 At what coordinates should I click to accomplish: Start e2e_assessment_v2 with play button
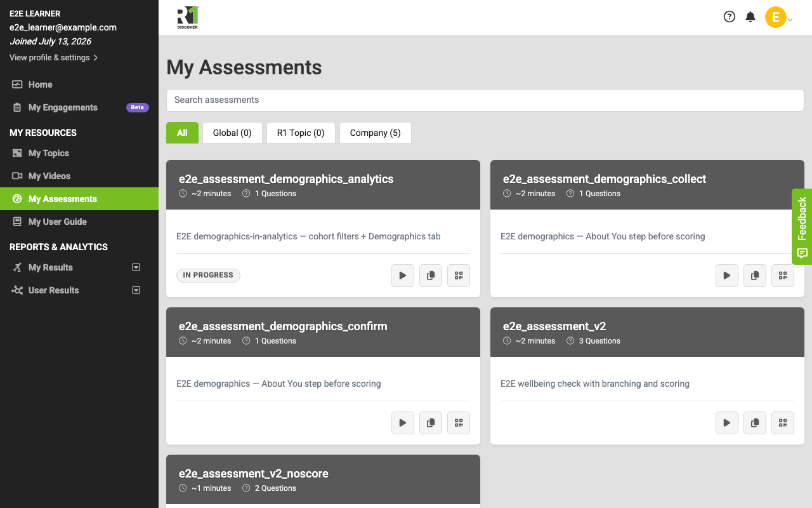click(x=727, y=423)
